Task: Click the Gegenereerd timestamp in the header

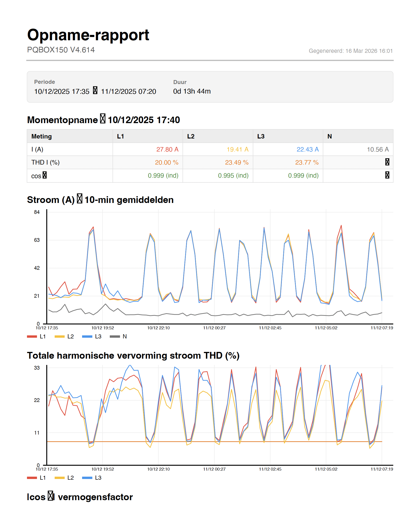Action: pos(350,51)
